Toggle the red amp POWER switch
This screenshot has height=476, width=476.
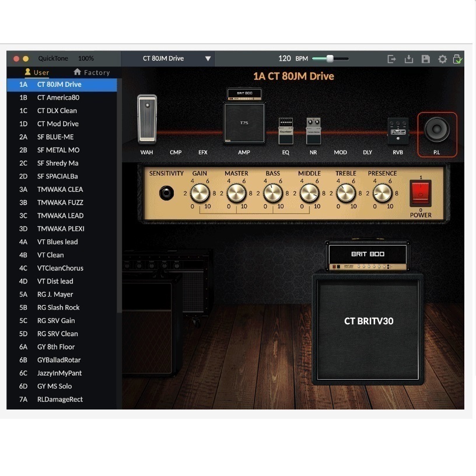(x=421, y=193)
